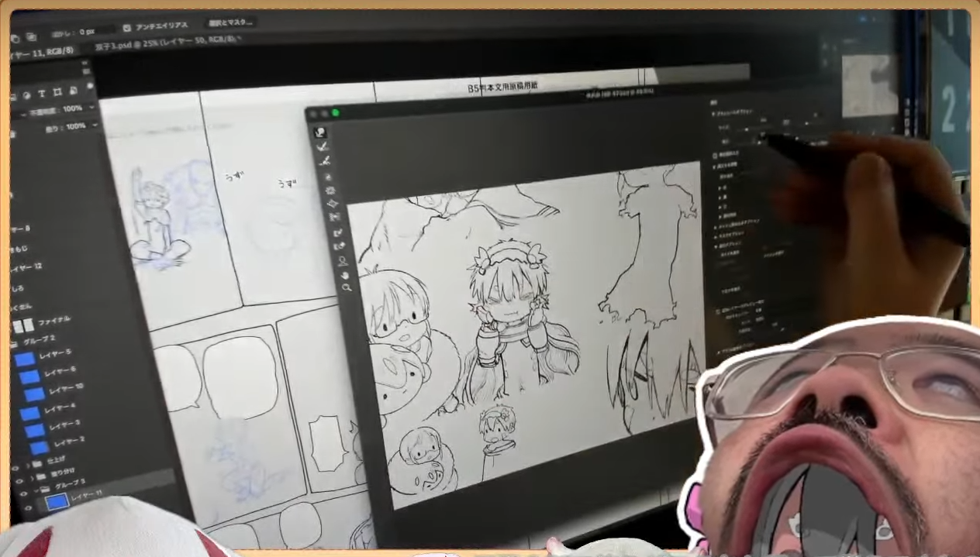Open the 不透明度 100% dropdown arrow
The image size is (980, 557).
[91, 107]
